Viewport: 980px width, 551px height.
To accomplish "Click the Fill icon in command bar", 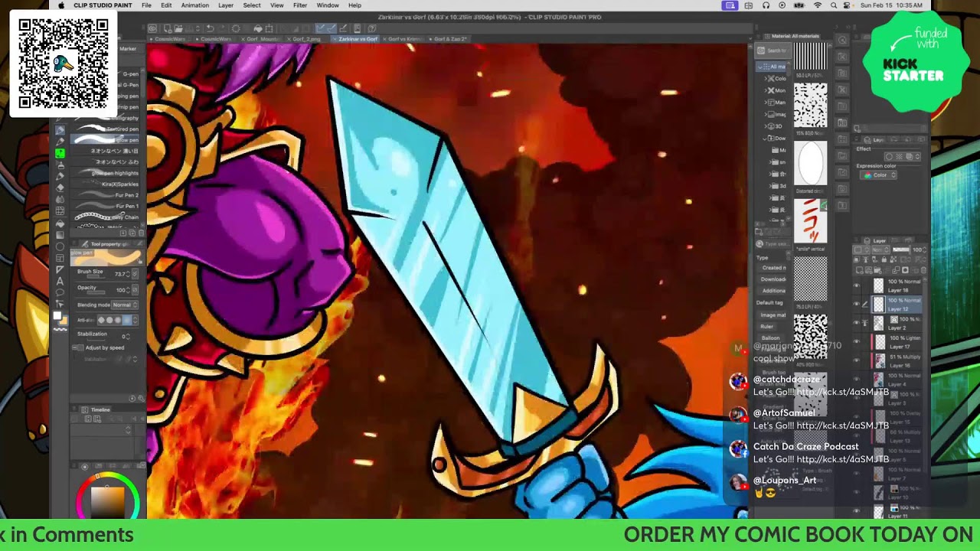I will pyautogui.click(x=257, y=28).
